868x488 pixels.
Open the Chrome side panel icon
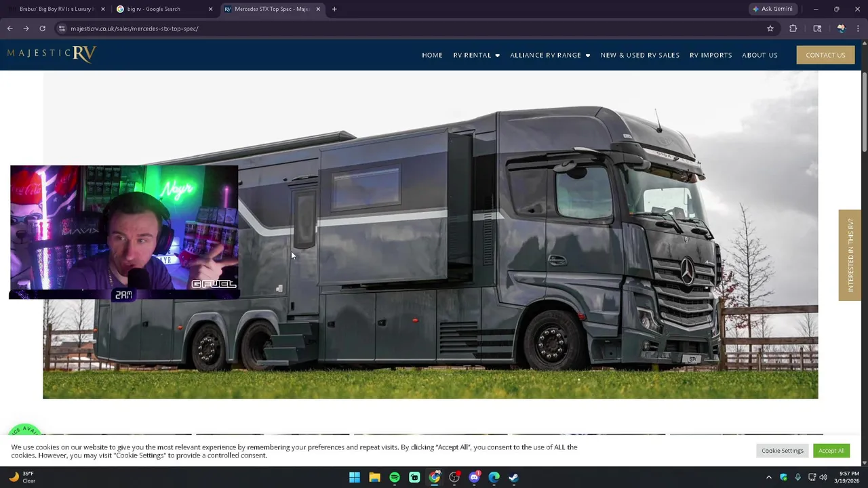click(817, 28)
